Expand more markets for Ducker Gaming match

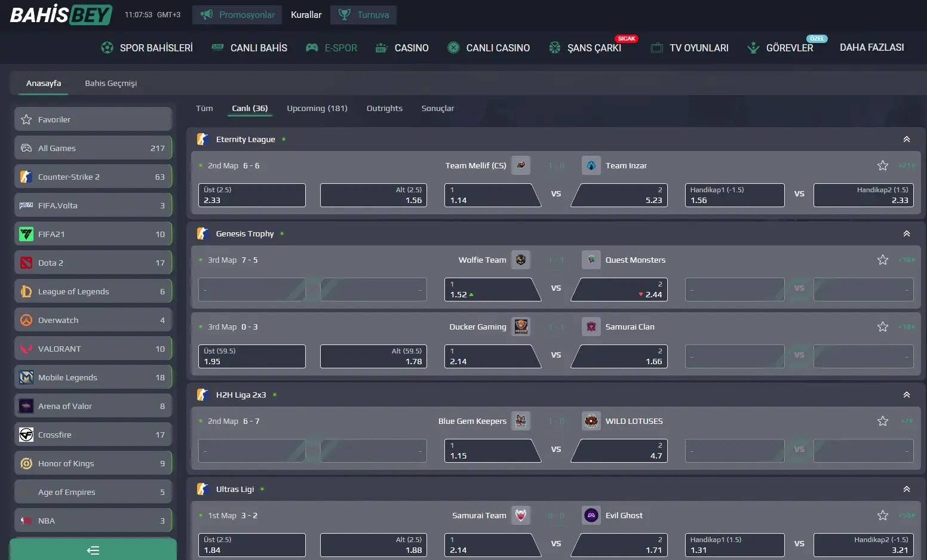tap(907, 327)
